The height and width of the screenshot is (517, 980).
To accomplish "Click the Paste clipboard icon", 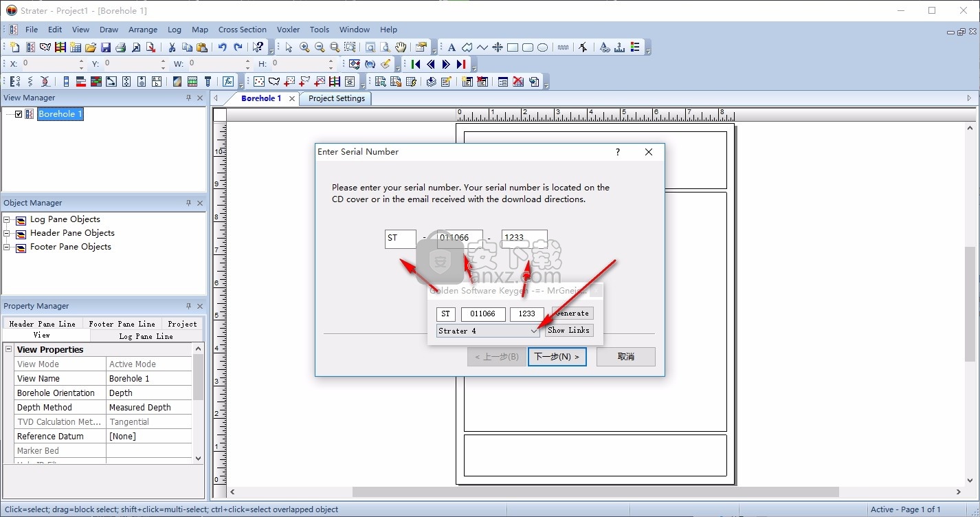I will pos(202,47).
